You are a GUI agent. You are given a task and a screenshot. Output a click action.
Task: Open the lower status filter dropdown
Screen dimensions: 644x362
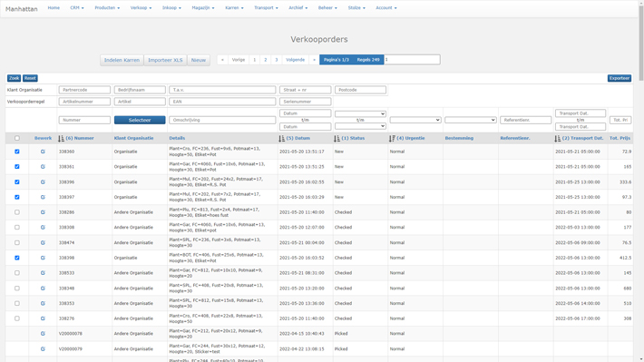coord(360,126)
